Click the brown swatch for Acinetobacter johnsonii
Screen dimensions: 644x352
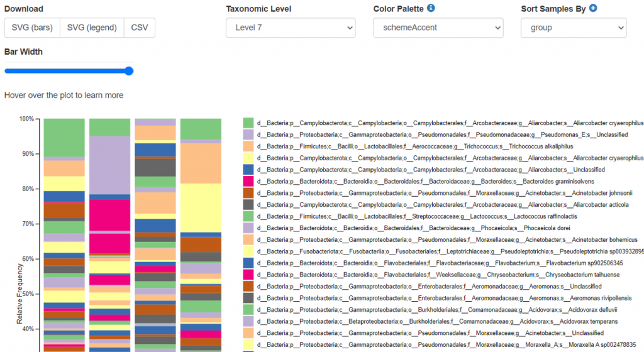pos(248,193)
